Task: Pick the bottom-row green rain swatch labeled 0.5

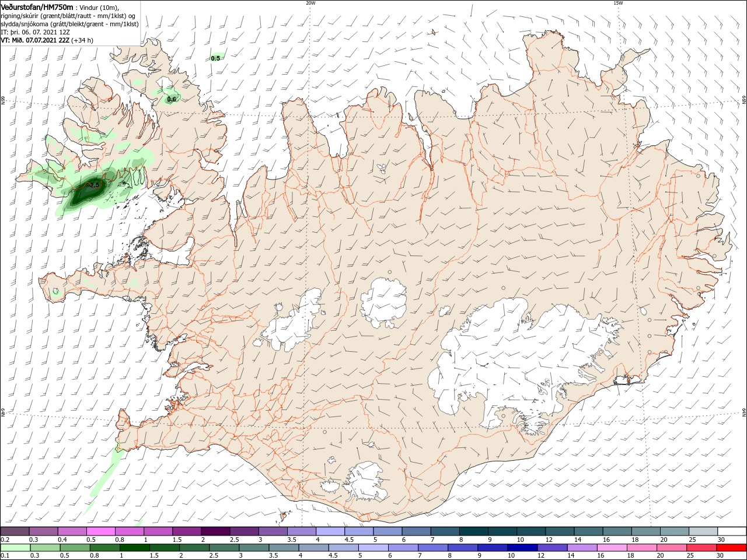Action: (x=75, y=548)
